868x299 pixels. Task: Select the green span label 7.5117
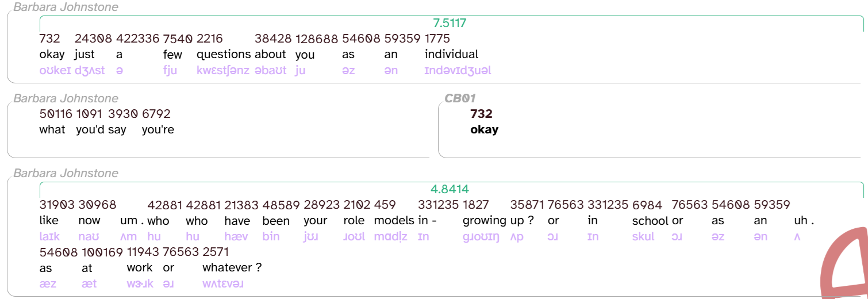[450, 24]
